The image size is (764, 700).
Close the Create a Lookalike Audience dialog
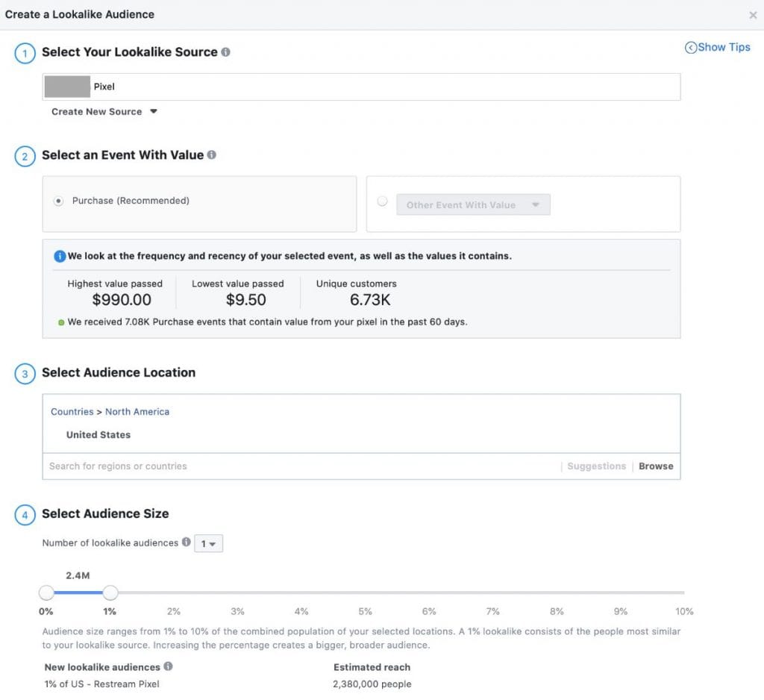[753, 15]
